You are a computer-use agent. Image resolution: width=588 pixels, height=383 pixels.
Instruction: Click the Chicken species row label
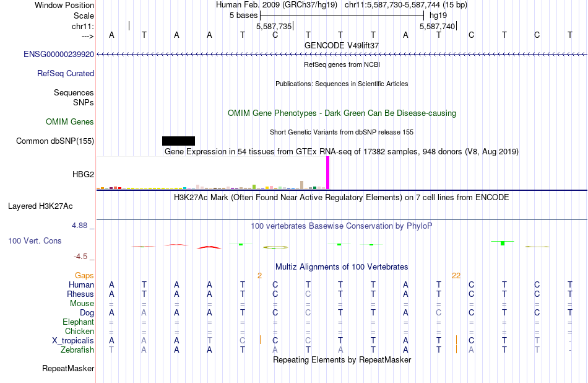pos(79,331)
